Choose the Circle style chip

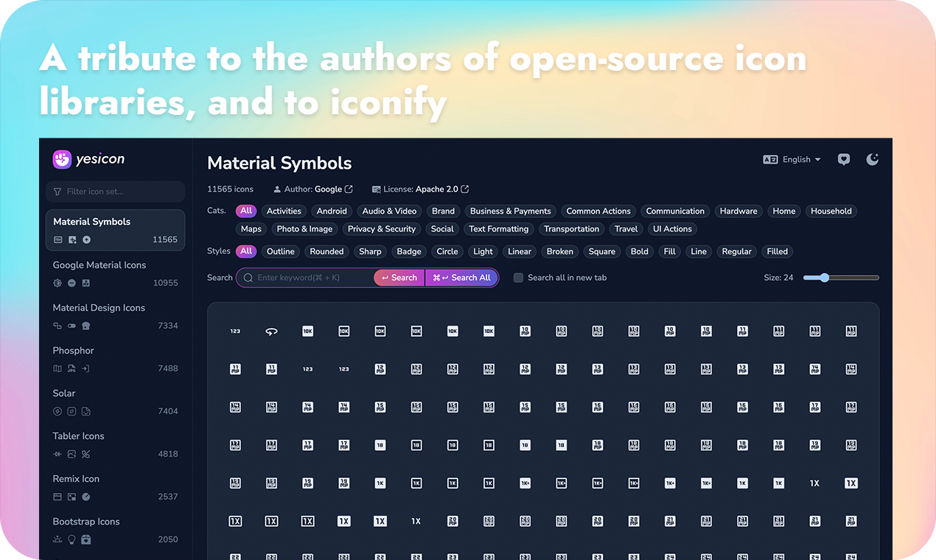point(447,251)
